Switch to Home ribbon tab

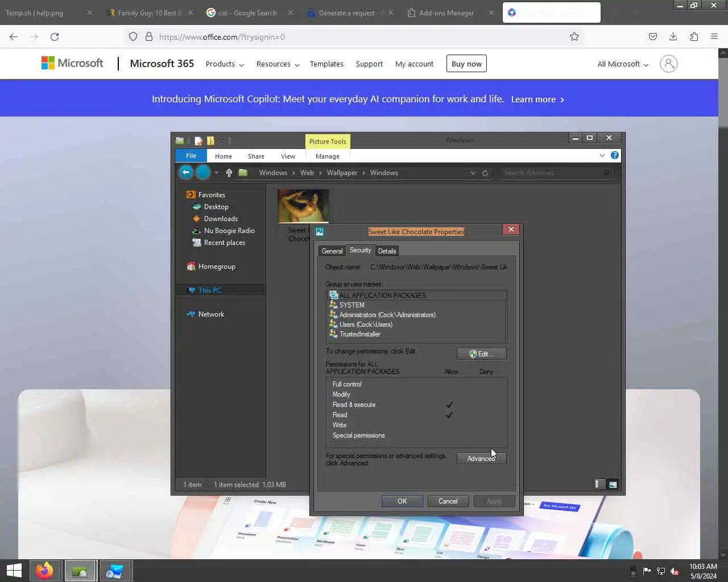coord(224,156)
